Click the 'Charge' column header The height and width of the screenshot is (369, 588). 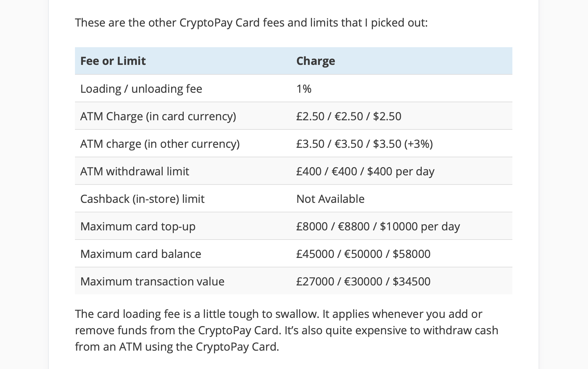pos(316,61)
